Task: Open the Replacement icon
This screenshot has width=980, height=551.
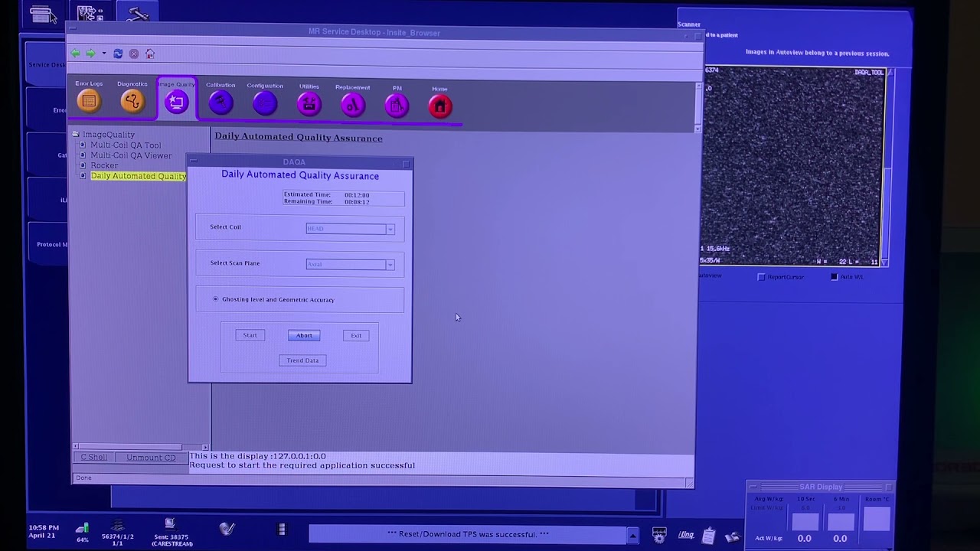Action: [x=353, y=104]
